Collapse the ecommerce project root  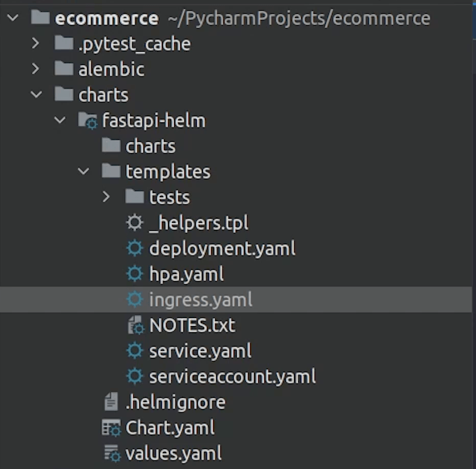[13, 18]
